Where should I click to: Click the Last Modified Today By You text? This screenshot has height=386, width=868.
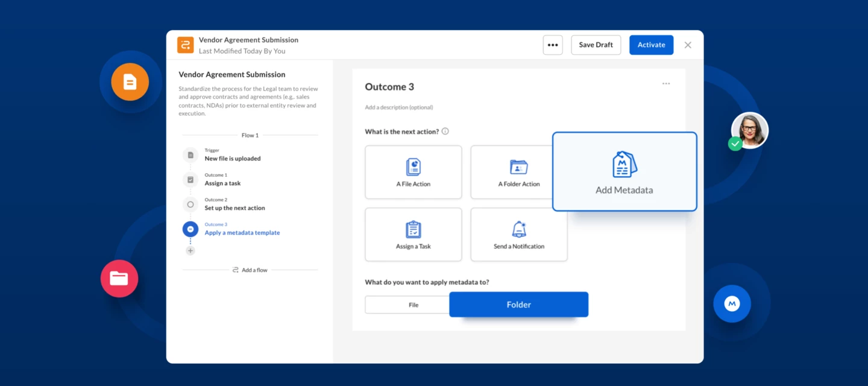242,51
